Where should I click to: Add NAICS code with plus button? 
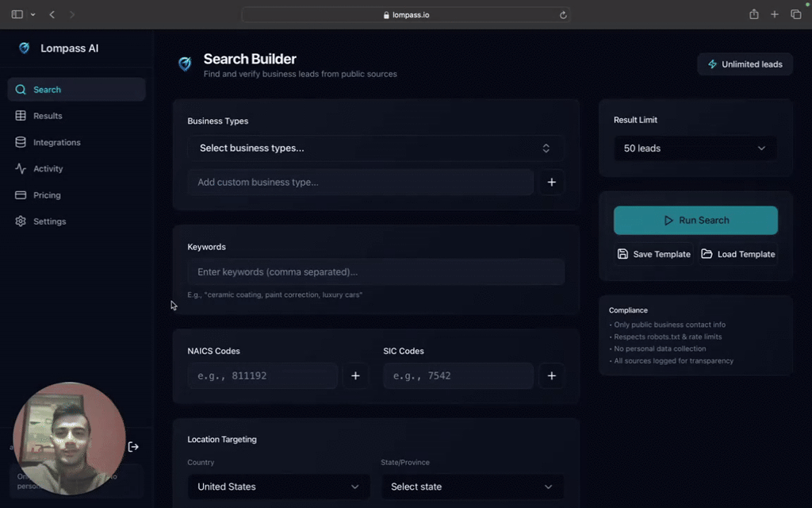coord(355,375)
